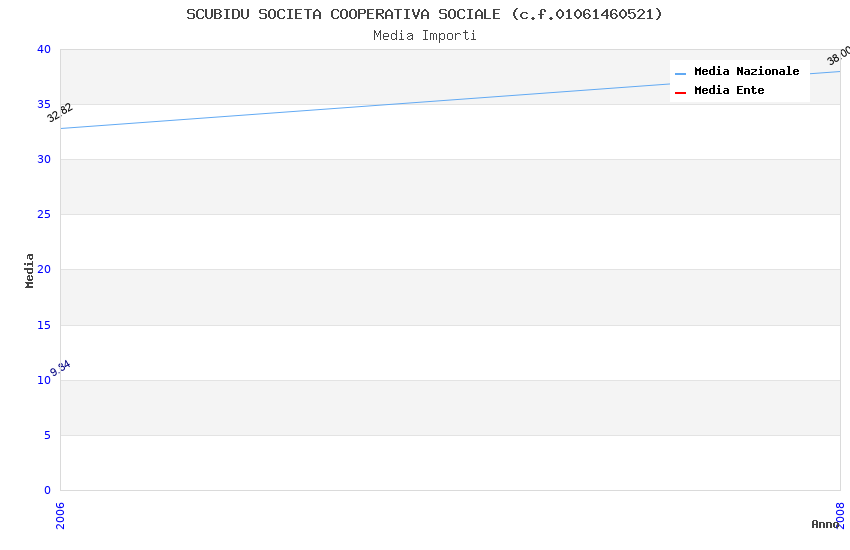Image resolution: width=850 pixels, height=550 pixels.
Task: Click the y-axis value 0
Action: [x=48, y=490]
